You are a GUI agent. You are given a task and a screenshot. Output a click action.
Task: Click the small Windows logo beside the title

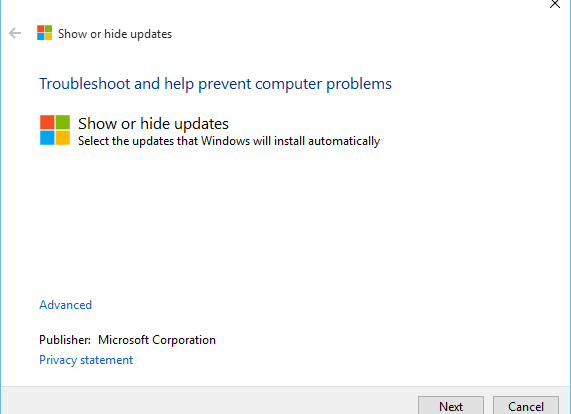[44, 33]
